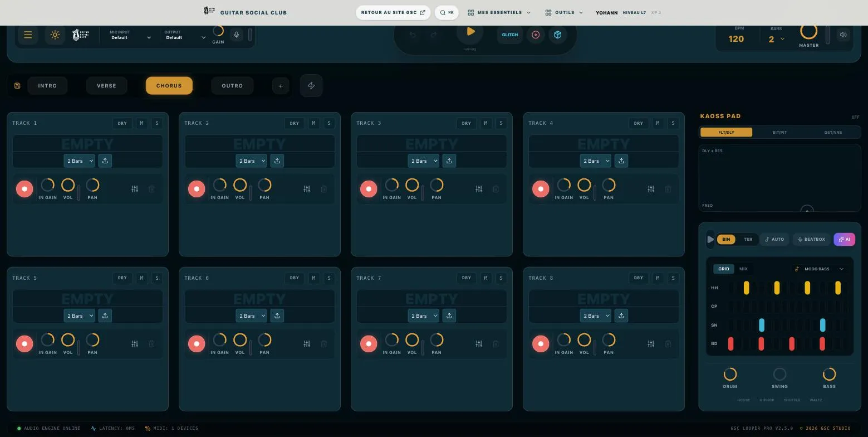Screen dimensions: 868x437
Task: Click the microphone icon next to Gain
Action: coord(237,35)
